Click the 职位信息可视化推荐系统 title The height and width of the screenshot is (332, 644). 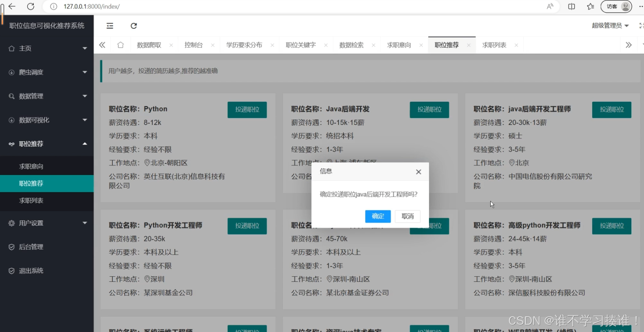[47, 26]
